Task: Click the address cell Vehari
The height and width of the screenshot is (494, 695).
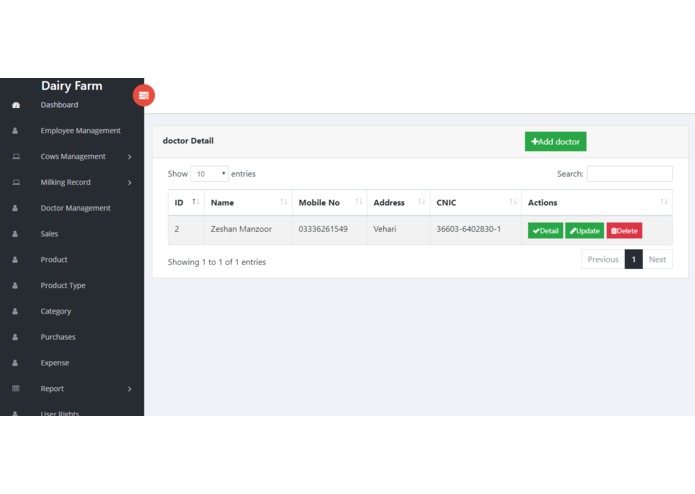Action: point(385,229)
